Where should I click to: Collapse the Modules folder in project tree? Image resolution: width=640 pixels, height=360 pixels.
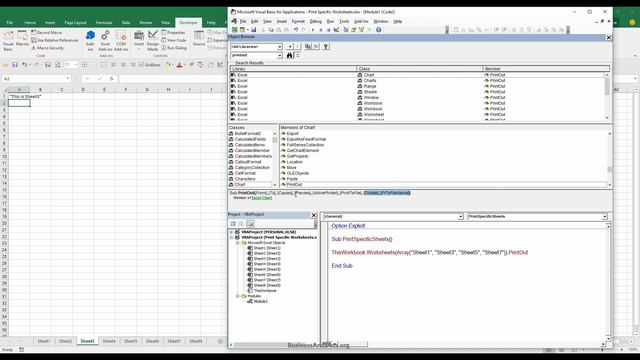[x=238, y=296]
